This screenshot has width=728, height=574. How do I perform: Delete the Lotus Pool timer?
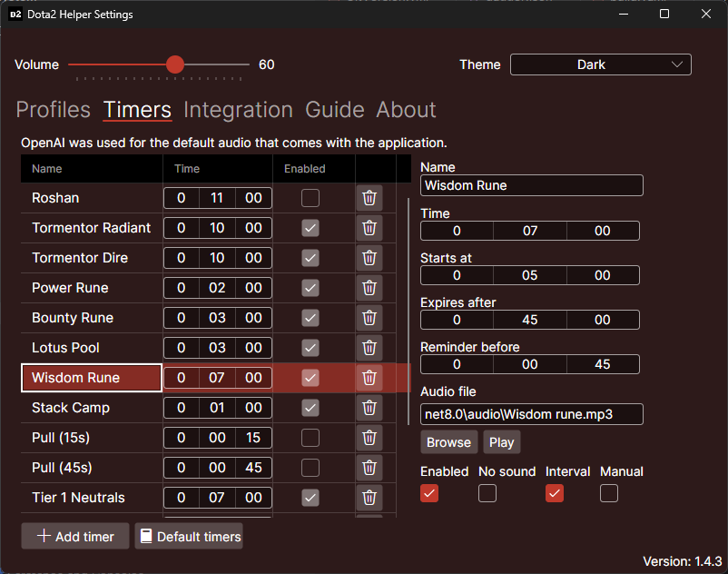coord(369,347)
